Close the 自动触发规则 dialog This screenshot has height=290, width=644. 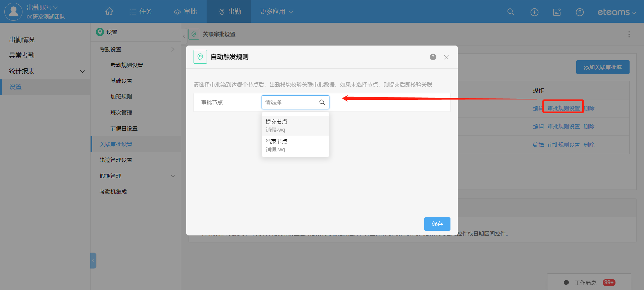[x=446, y=57]
